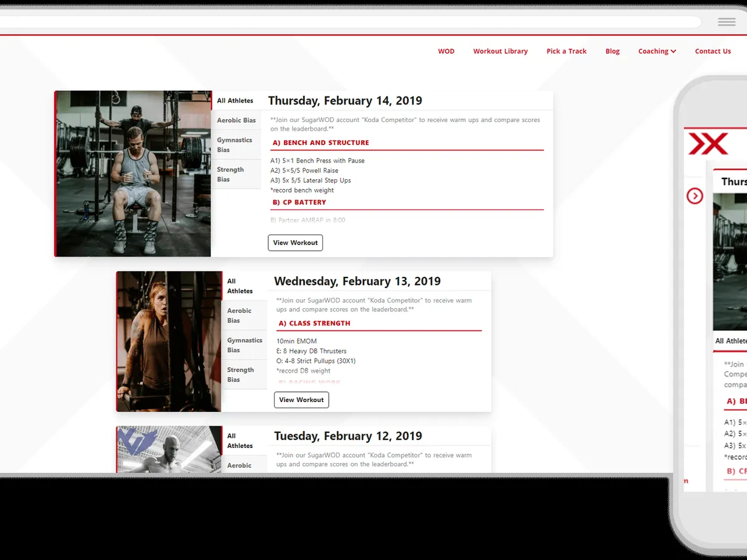Open the browser hamburger menu icon
This screenshot has width=747, height=560.
pos(726,22)
